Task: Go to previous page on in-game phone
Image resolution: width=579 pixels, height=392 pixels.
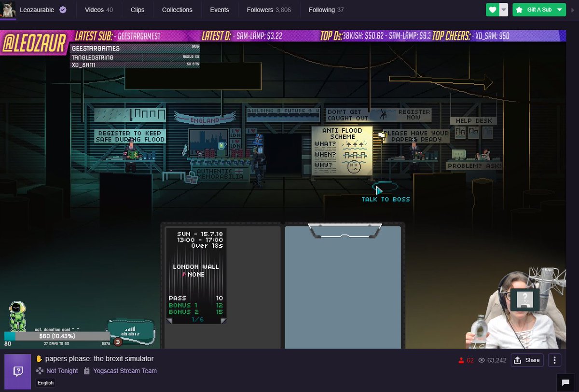Action: [170, 320]
